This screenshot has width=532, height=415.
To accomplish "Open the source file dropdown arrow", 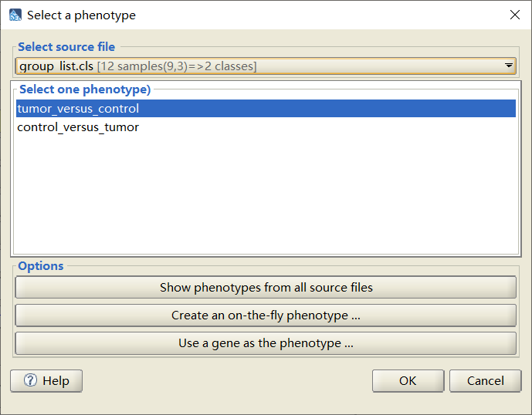I will coord(508,66).
